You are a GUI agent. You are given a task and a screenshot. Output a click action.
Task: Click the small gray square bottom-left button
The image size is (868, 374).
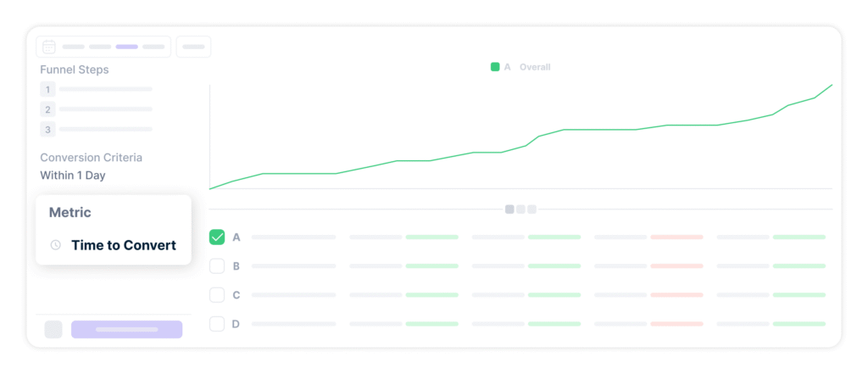click(x=53, y=329)
